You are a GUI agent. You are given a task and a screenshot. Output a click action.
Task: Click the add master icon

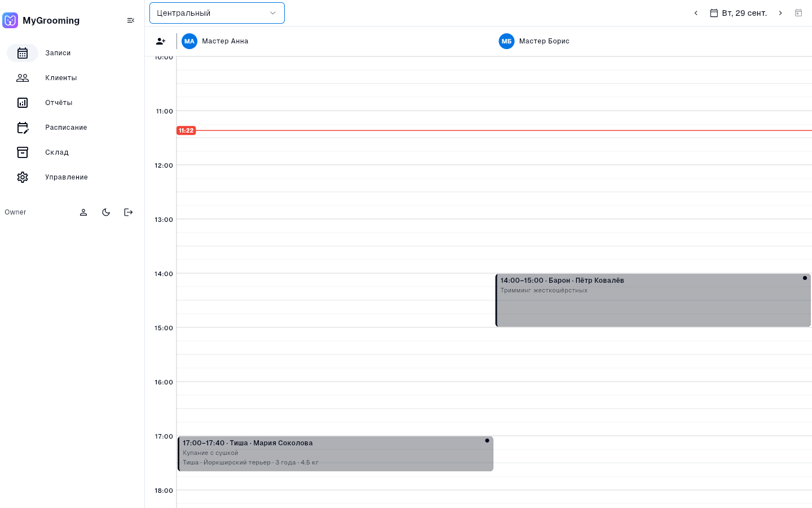[x=161, y=41]
